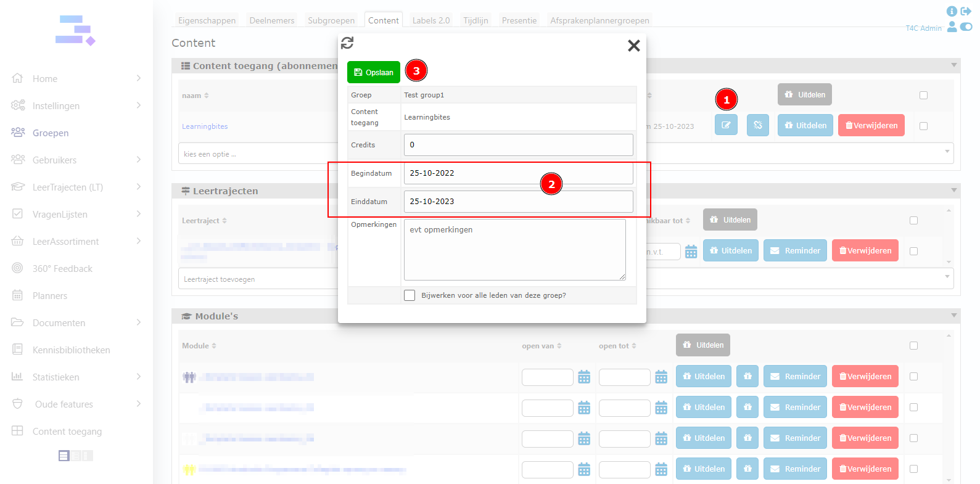Click the unlink icon beside Learningbites edit button
The width and height of the screenshot is (980, 484).
[757, 125]
